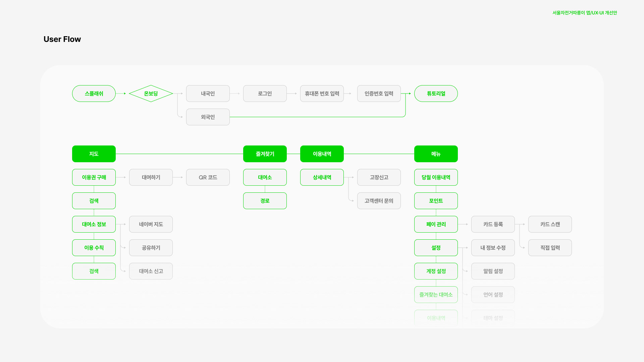Image resolution: width=644 pixels, height=362 pixels.
Task: Click the 튜토리얼 end node
Action: point(436,94)
